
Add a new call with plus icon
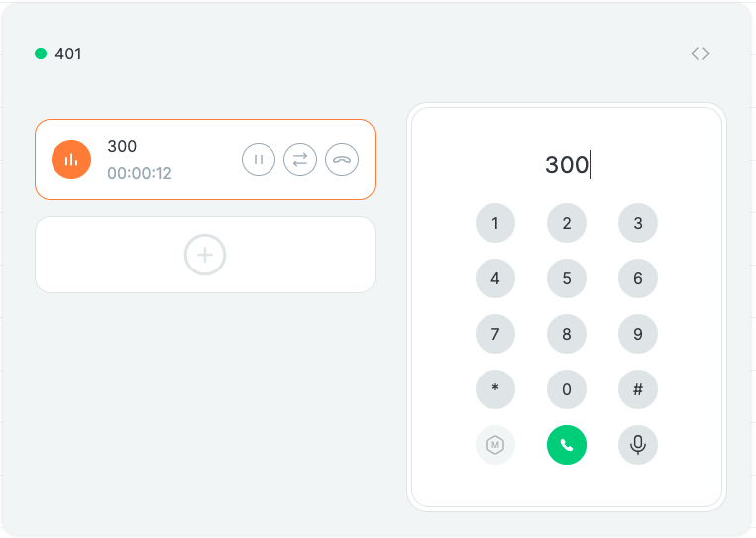(x=205, y=255)
